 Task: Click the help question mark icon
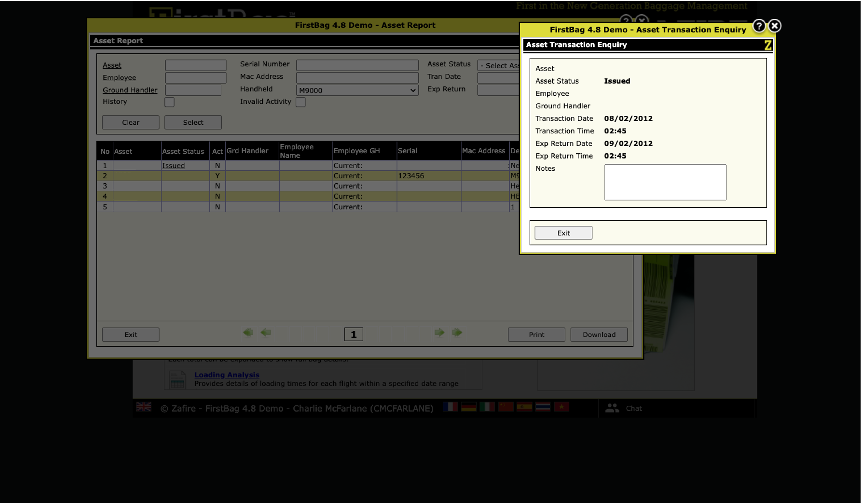click(x=759, y=26)
